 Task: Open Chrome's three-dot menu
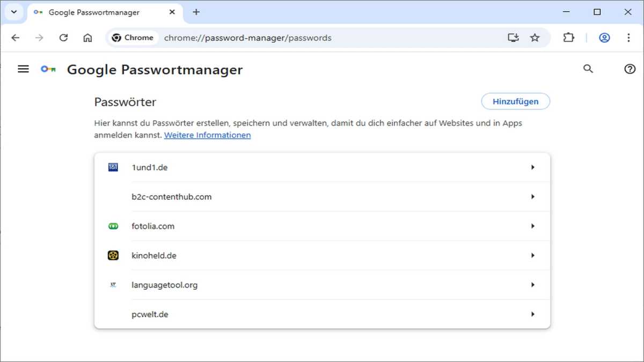[x=628, y=38]
